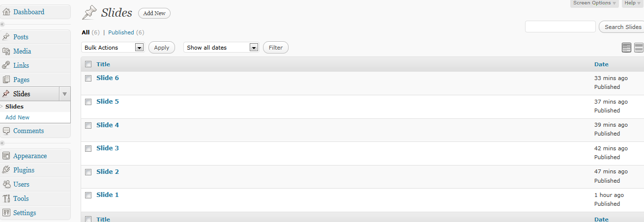
Task: Open the Screen Options tab
Action: (x=594, y=3)
